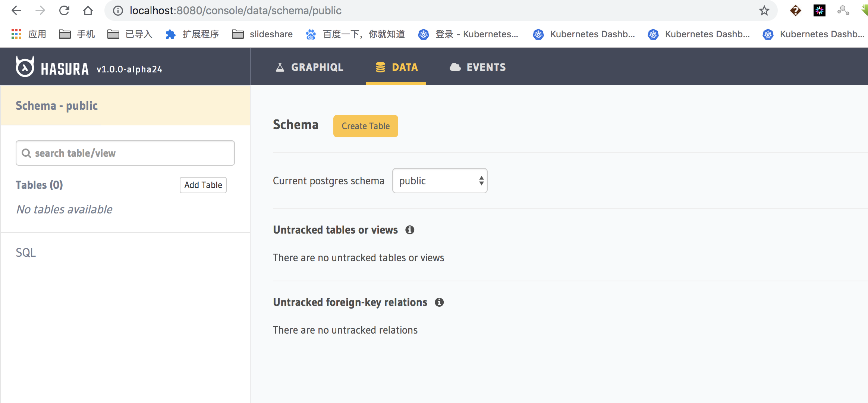Expand the Tables section in sidebar
The width and height of the screenshot is (868, 403).
pyautogui.click(x=39, y=185)
